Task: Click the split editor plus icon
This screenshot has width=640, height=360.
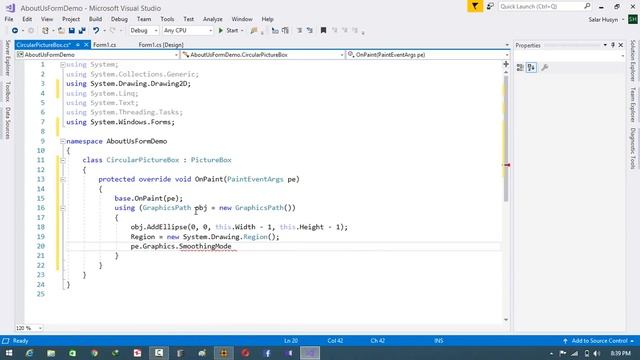Action: [506, 64]
